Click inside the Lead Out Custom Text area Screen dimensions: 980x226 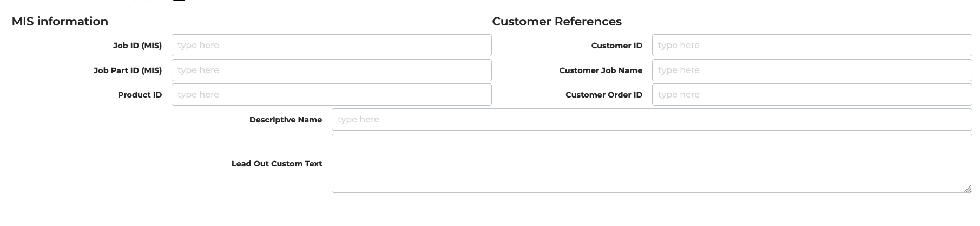click(x=652, y=163)
